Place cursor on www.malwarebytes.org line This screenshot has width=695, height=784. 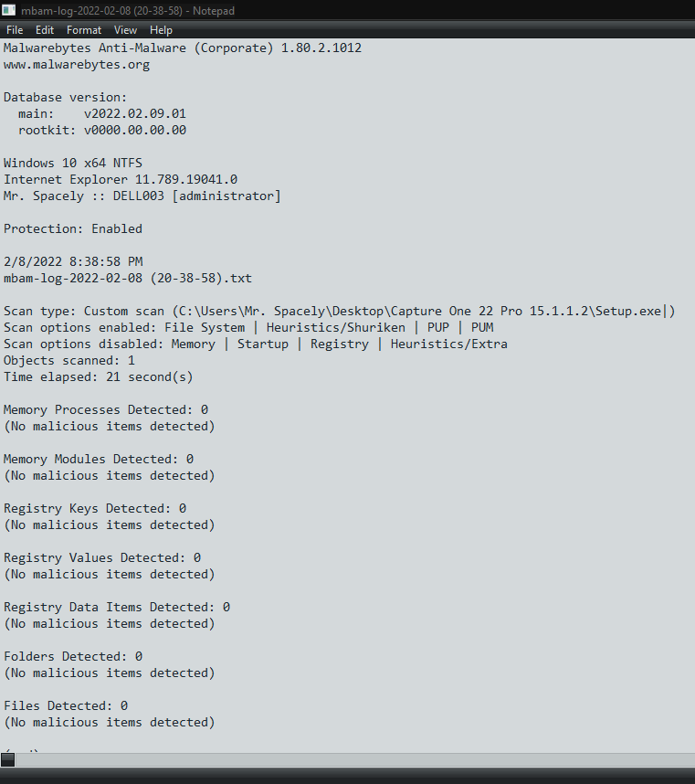click(77, 65)
